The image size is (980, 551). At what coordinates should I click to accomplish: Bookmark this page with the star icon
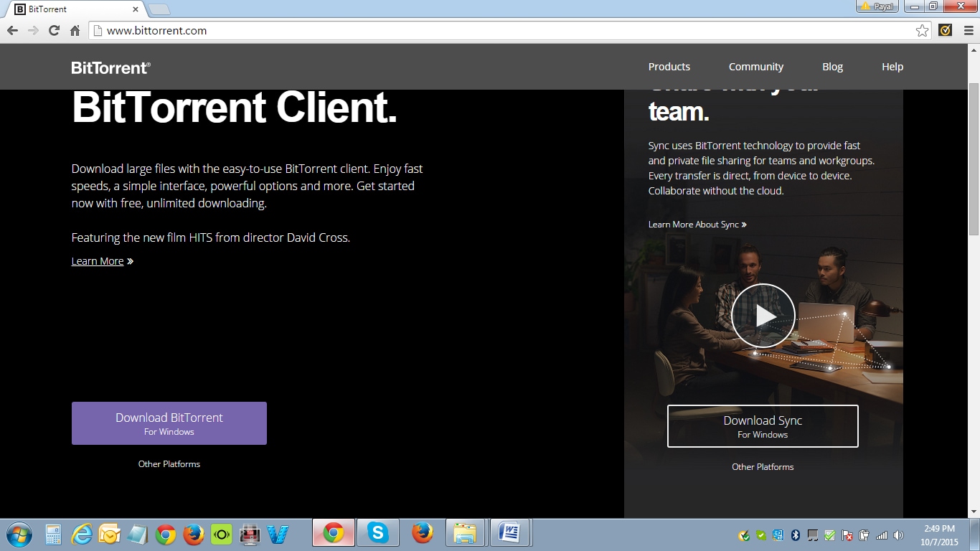[923, 31]
